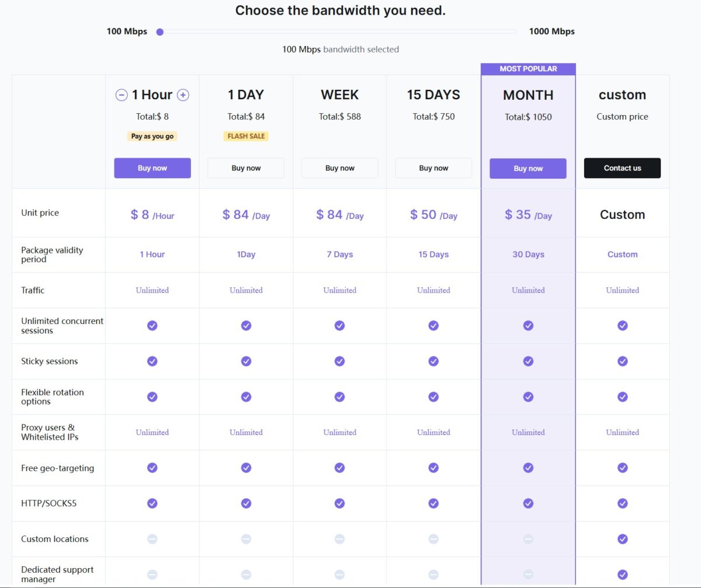This screenshot has width=701, height=588.
Task: Click 1 DAY check icon for HTTP/SOCKS5
Action: click(x=246, y=503)
